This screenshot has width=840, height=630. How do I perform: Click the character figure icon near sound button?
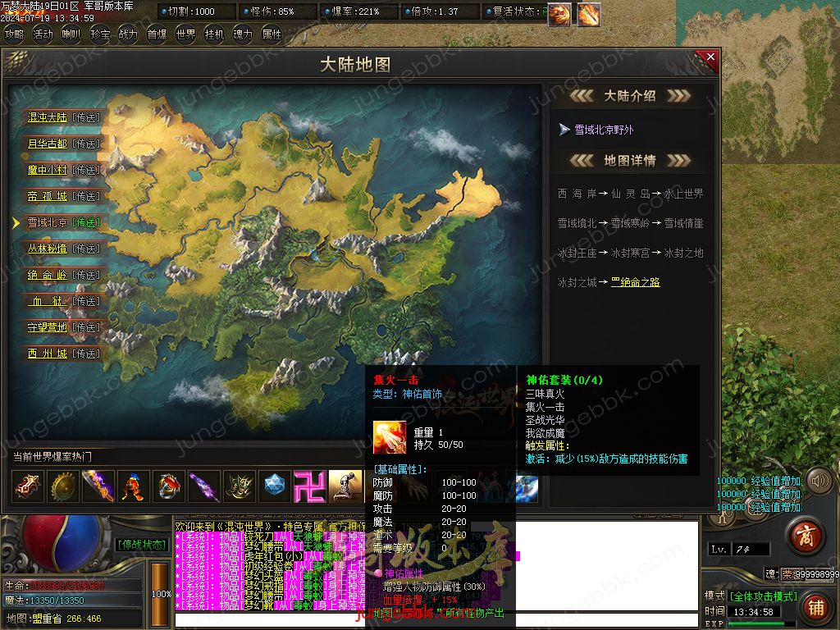click(722, 518)
